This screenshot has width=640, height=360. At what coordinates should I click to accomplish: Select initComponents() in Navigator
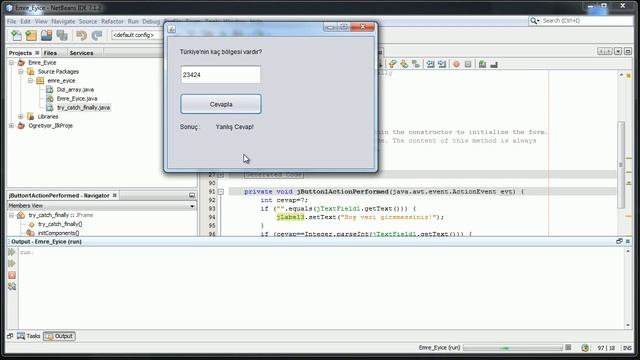tap(58, 233)
